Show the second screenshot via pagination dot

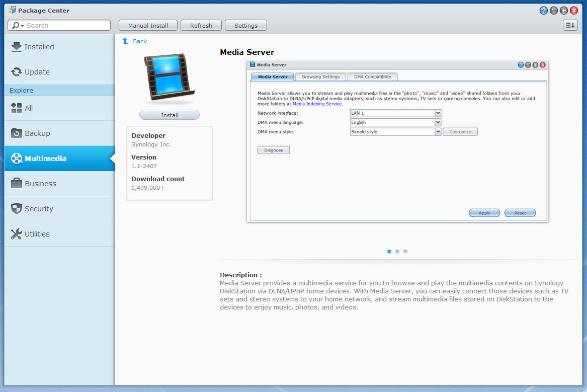(397, 252)
